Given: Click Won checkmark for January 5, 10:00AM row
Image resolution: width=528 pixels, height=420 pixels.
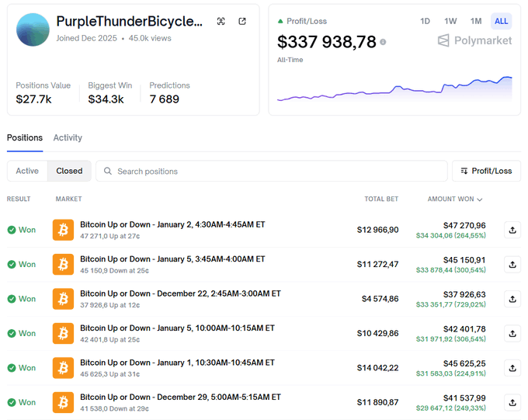Looking at the screenshot, I should coord(12,334).
